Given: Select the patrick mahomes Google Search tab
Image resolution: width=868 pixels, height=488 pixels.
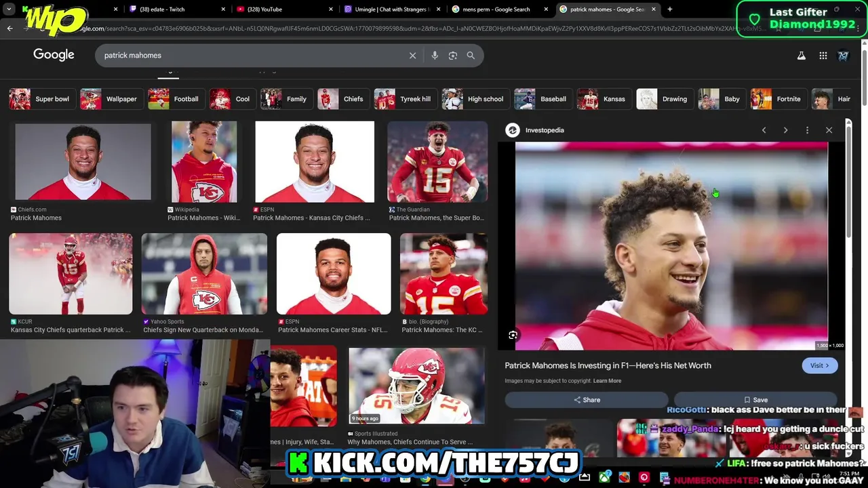Looking at the screenshot, I should (x=608, y=9).
